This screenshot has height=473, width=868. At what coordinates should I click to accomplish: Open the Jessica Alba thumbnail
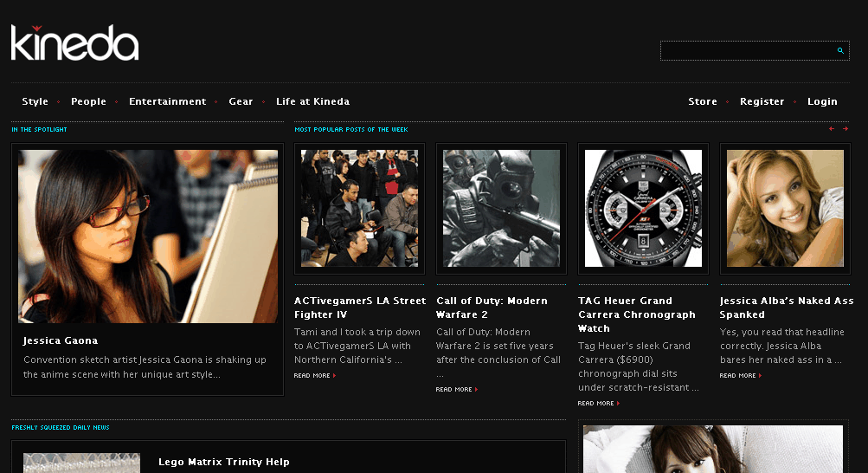(785, 209)
